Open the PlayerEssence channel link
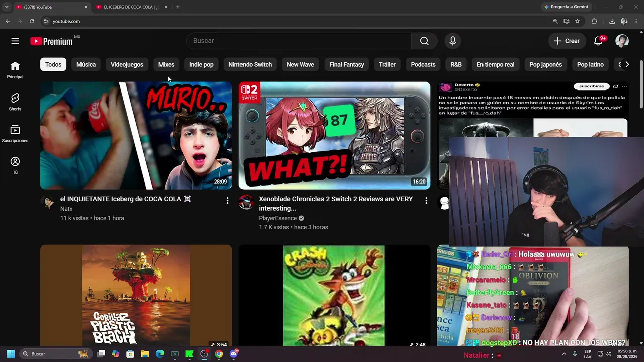The width and height of the screenshot is (644, 362). point(278,218)
